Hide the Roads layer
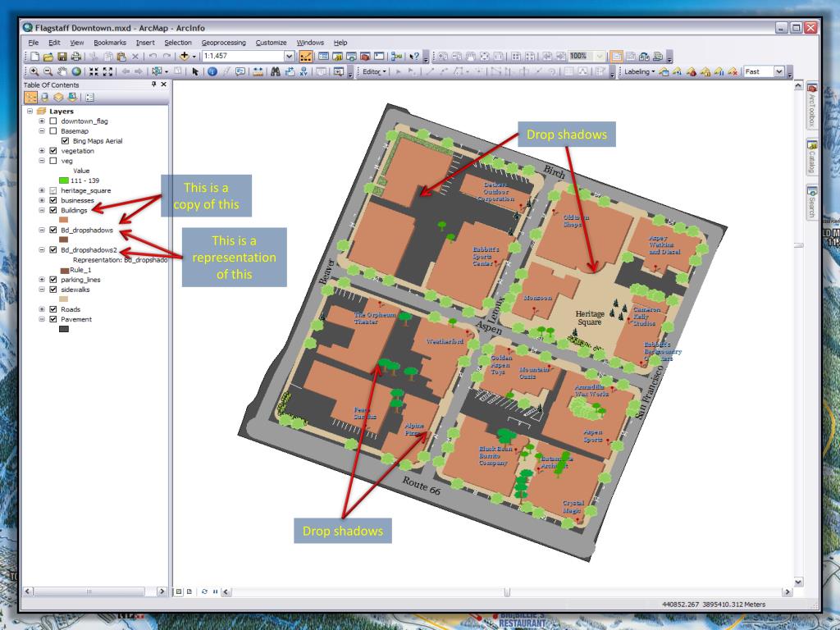The width and height of the screenshot is (840, 630). [x=53, y=309]
